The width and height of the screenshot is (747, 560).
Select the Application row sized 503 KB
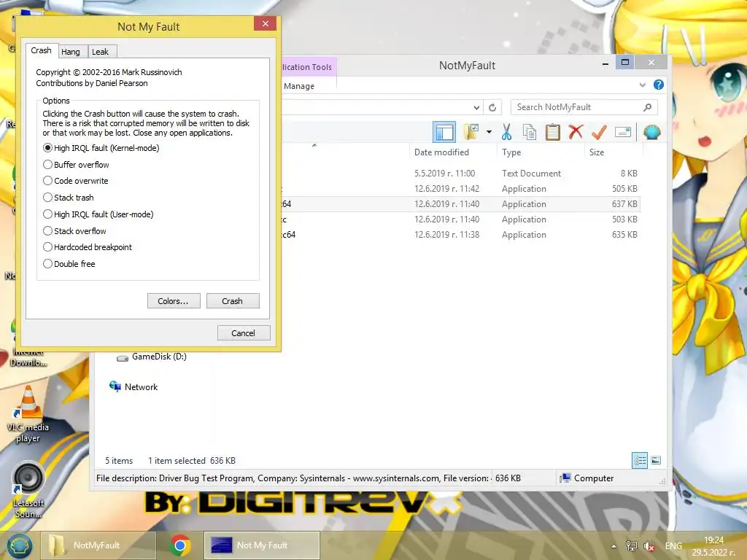point(461,219)
